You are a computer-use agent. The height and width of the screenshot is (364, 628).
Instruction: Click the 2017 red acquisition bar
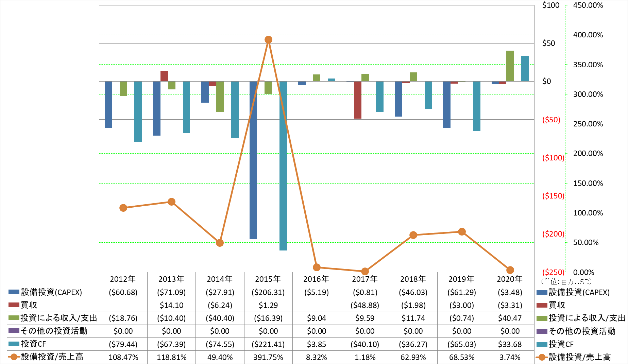tap(358, 100)
